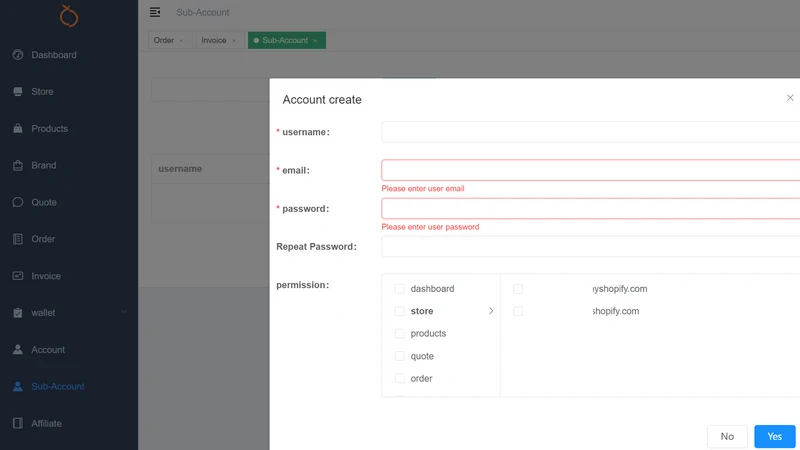This screenshot has width=800, height=450.
Task: Click the 'Please enter user email' error text
Action: click(x=423, y=189)
